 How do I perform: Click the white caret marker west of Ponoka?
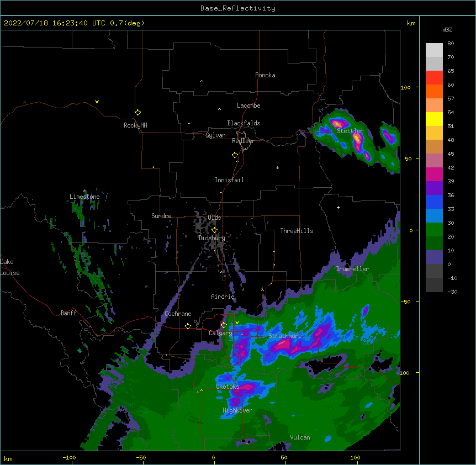coord(202,81)
